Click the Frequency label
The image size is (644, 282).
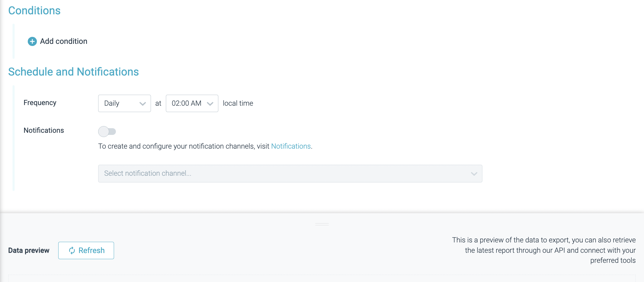pos(40,103)
